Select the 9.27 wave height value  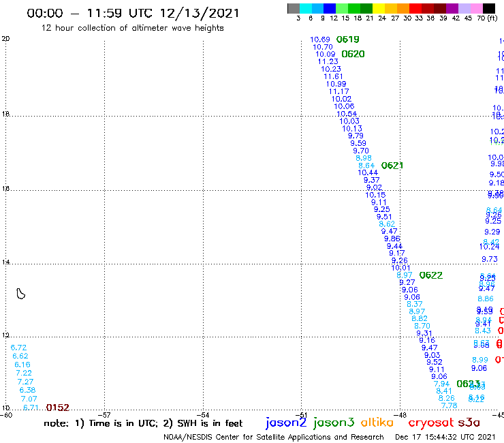[x=407, y=282]
